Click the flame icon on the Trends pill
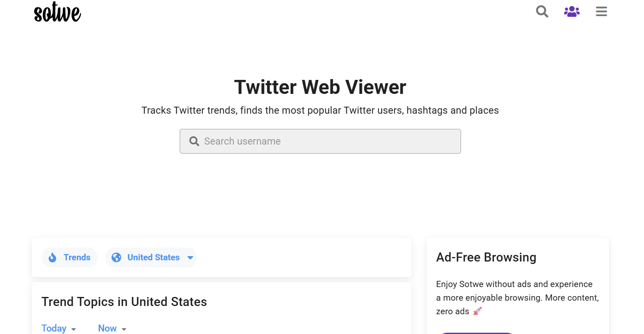The width and height of the screenshot is (644, 334). tap(53, 257)
